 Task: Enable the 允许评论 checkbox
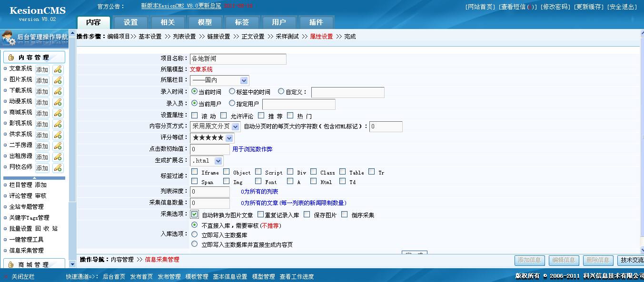(x=223, y=115)
